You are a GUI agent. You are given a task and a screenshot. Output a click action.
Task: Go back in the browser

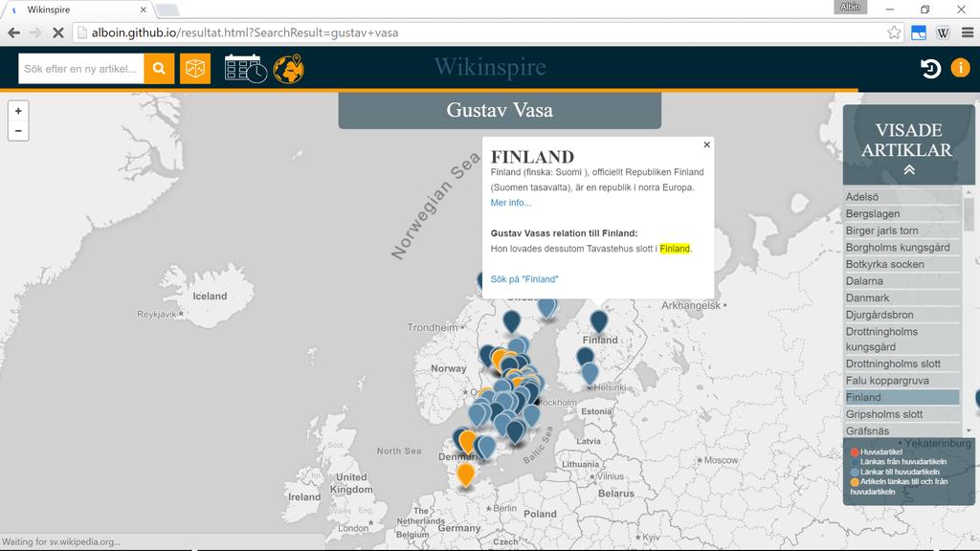13,33
